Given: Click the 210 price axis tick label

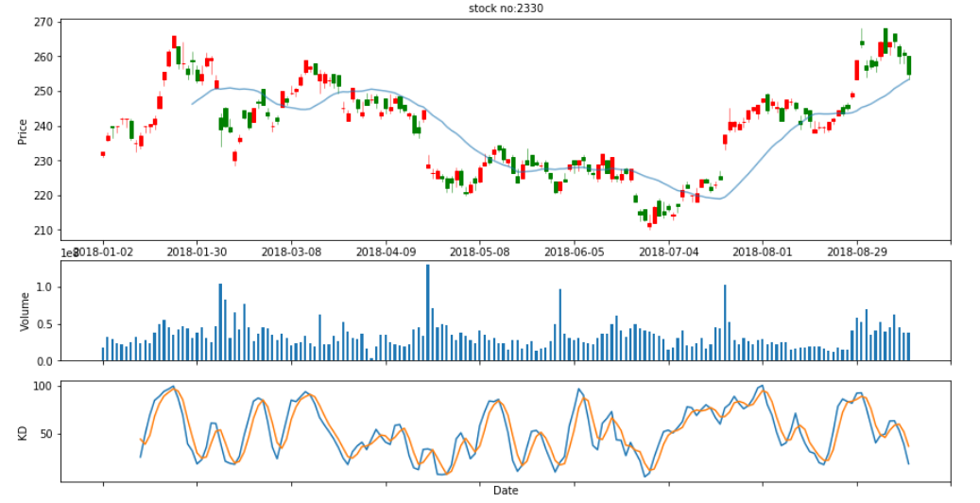Looking at the screenshot, I should coord(45,231).
